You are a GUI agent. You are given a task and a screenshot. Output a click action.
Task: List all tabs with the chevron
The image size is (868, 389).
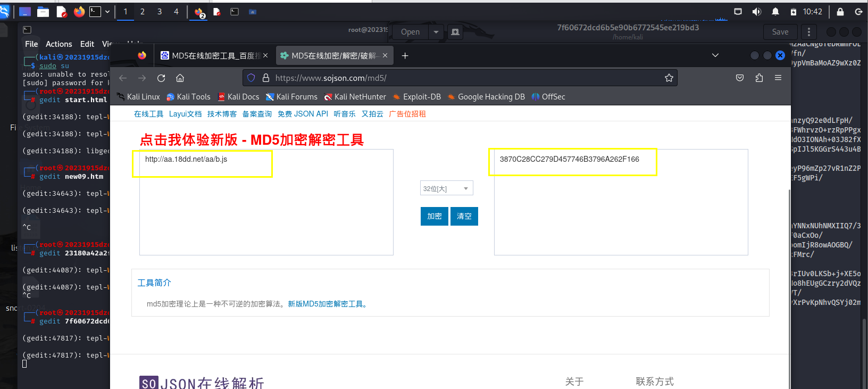[x=715, y=55]
